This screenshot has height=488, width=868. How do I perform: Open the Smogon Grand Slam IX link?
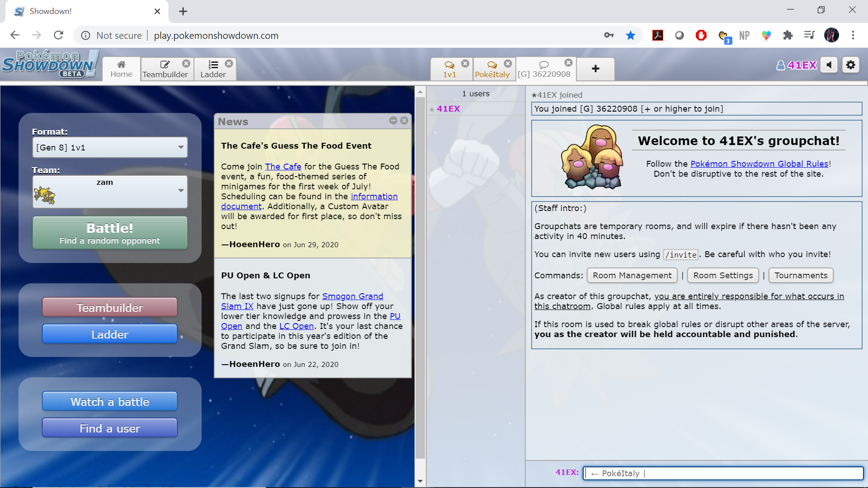point(353,296)
